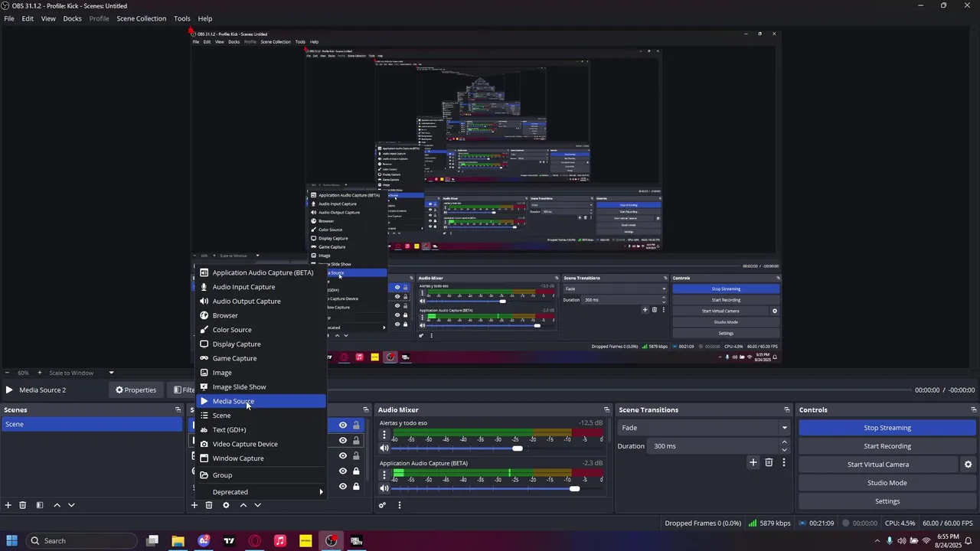The height and width of the screenshot is (551, 980).
Task: Open transition properties three-dot menu
Action: click(x=784, y=462)
